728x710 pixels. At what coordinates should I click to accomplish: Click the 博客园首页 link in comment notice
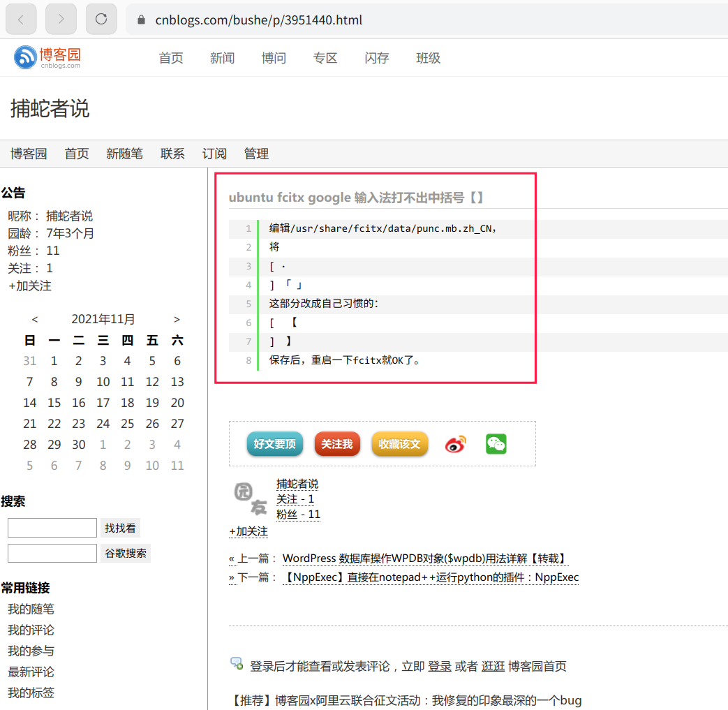coord(537,666)
